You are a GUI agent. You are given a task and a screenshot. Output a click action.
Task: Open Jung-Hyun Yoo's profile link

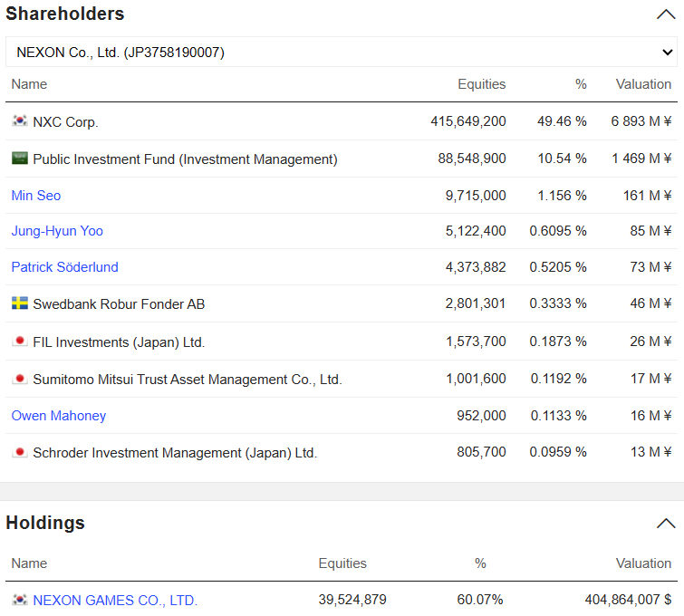click(x=57, y=231)
